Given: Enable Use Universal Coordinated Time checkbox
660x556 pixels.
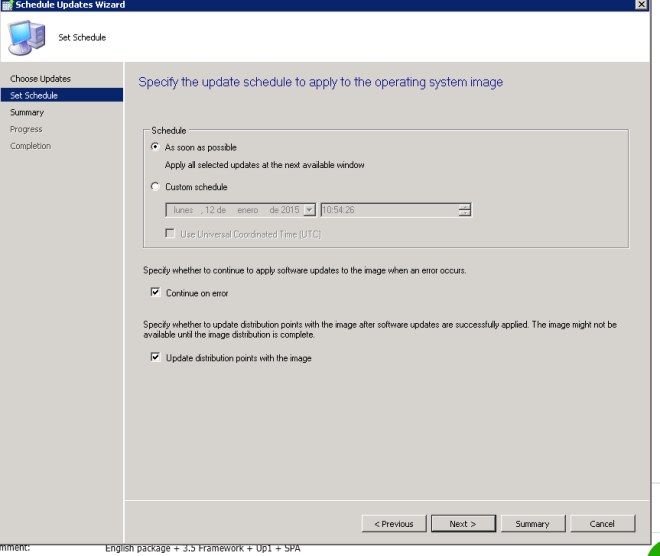Looking at the screenshot, I should tap(171, 234).
